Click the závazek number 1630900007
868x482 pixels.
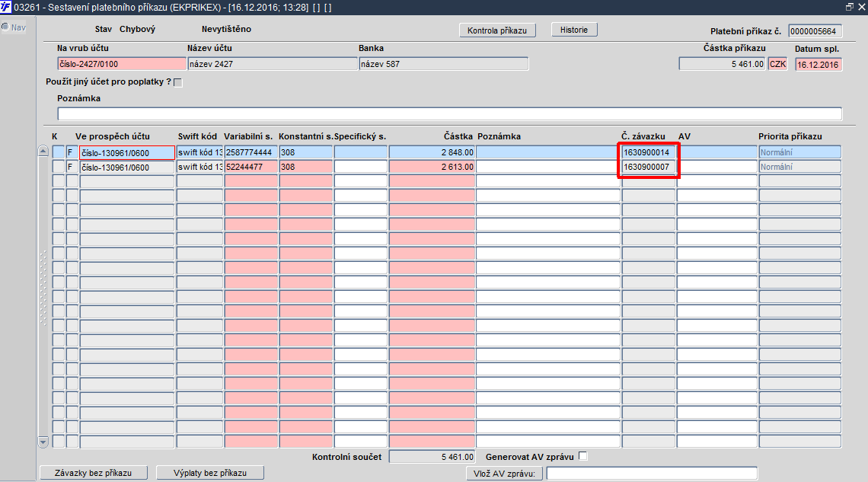648,167
